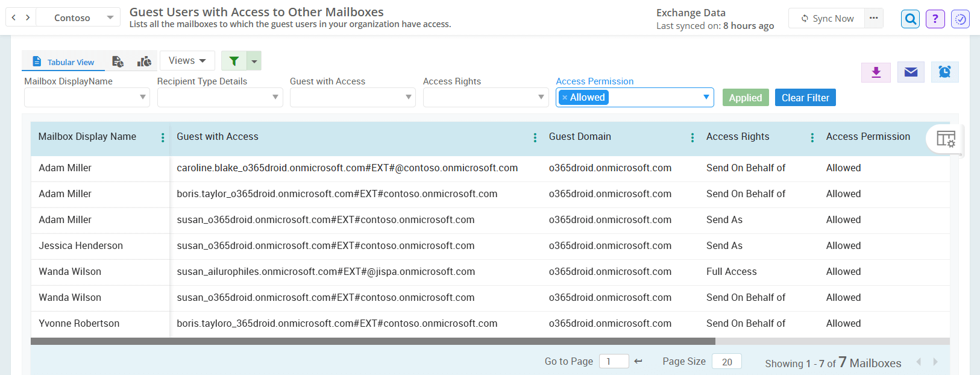Switch to Tabular View tab
The width and height of the screenshot is (980, 375).
pos(63,62)
